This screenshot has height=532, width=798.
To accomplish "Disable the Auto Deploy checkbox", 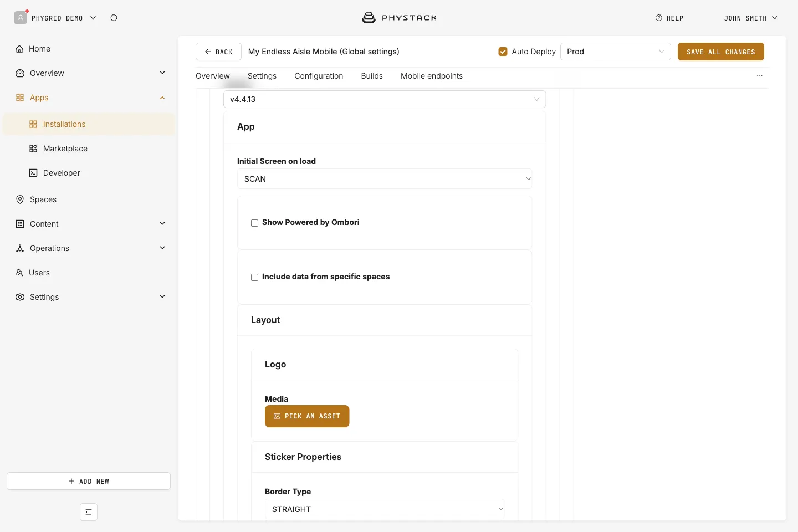I will point(503,52).
